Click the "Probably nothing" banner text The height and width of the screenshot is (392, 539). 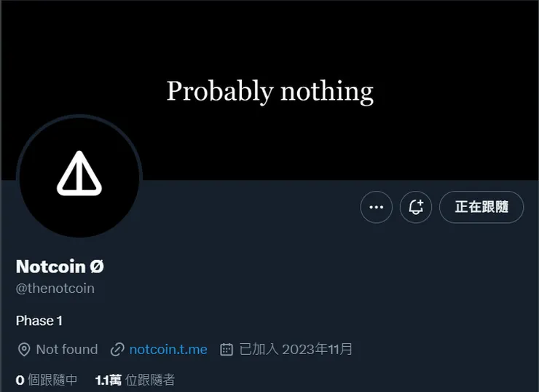click(x=269, y=92)
